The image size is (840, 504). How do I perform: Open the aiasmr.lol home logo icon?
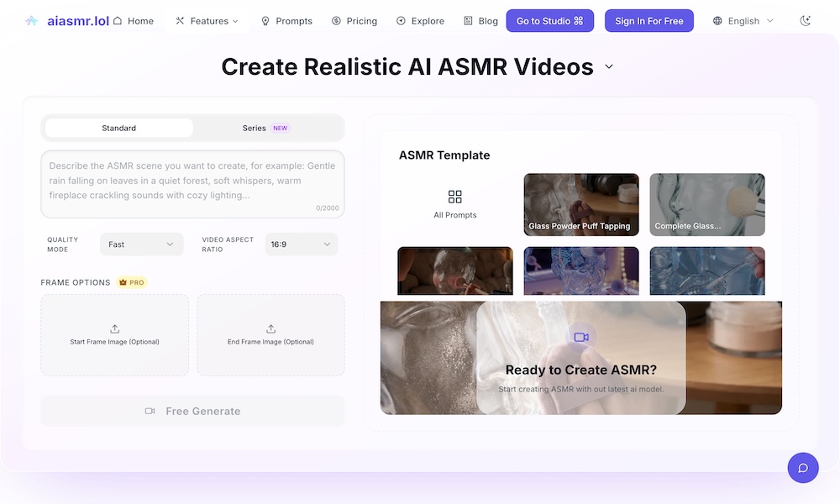pos(29,20)
